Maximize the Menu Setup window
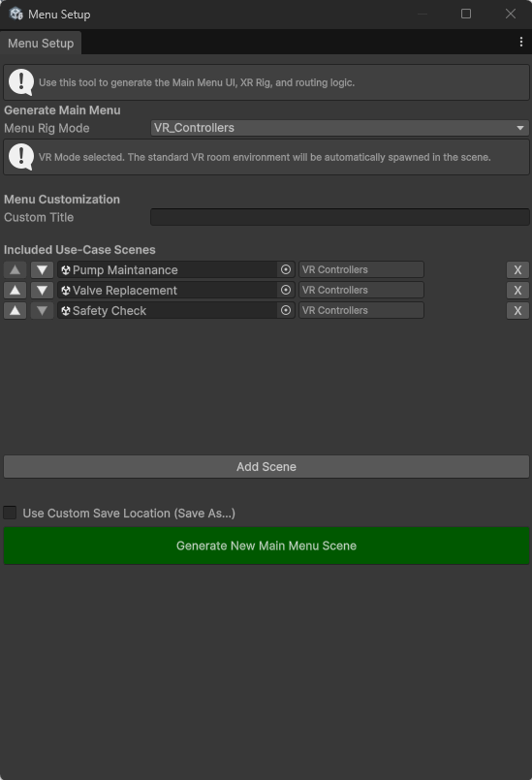 tap(466, 14)
